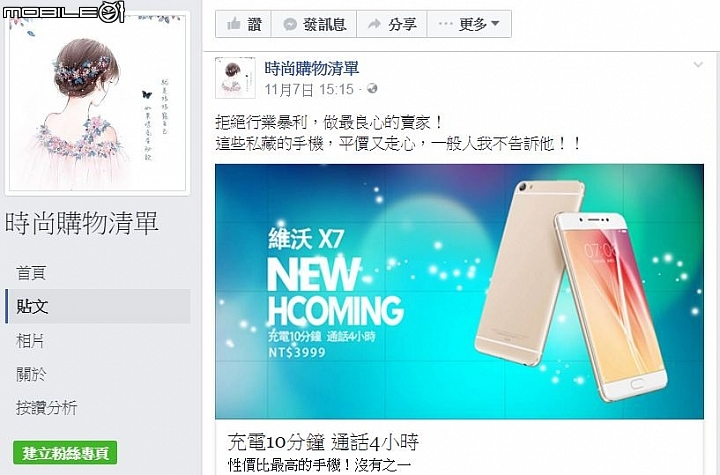Click the post timestamp 11月7日 15:15
The image size is (720, 475).
pyautogui.click(x=309, y=89)
